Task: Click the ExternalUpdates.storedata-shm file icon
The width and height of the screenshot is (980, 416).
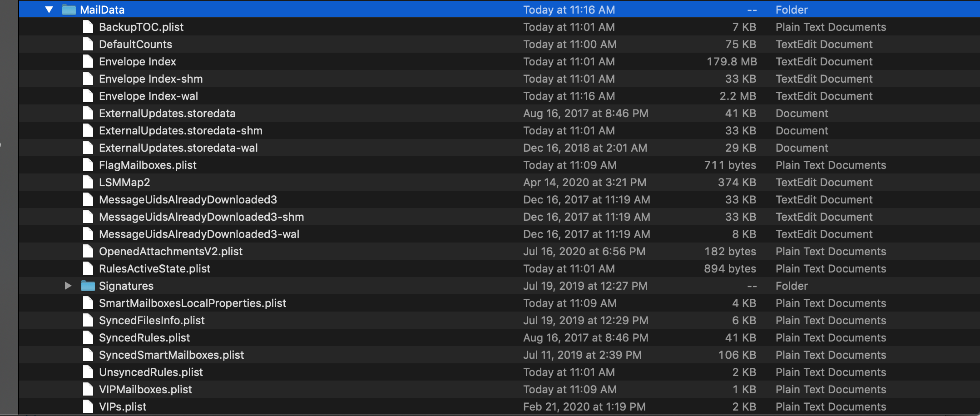Action: pos(88,130)
